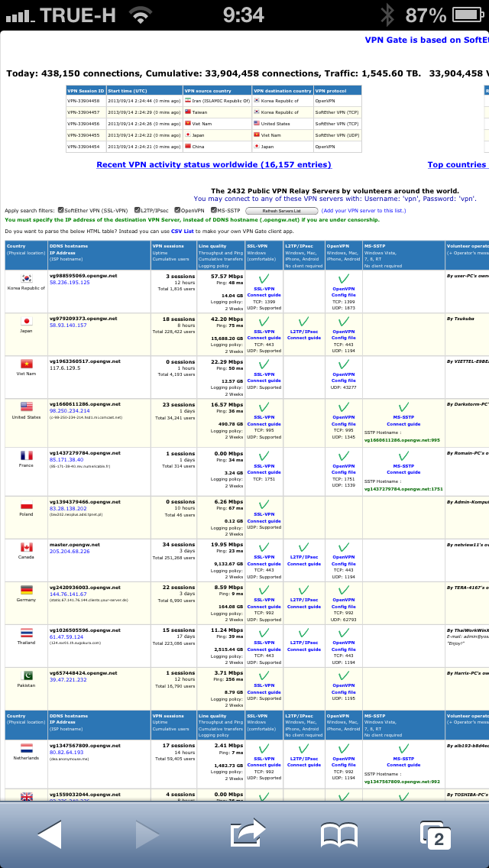
Task: Click IP address 83.28.138.202
Action: click(68, 508)
